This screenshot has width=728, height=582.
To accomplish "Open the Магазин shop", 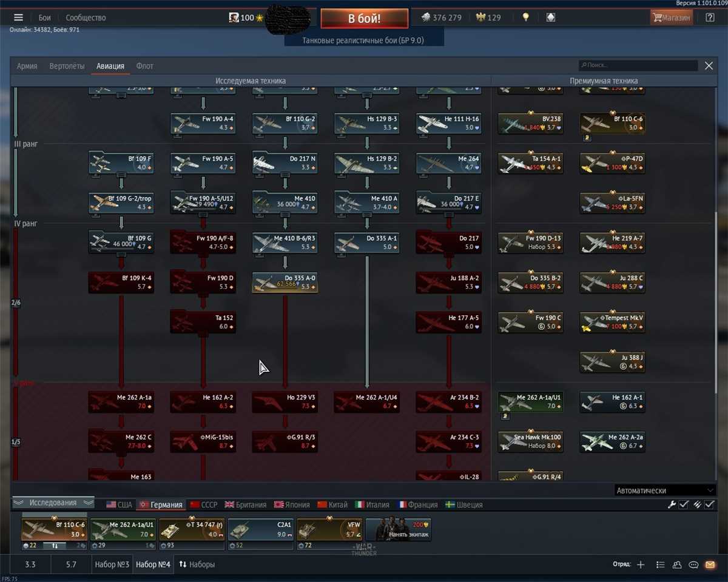I will tap(671, 18).
